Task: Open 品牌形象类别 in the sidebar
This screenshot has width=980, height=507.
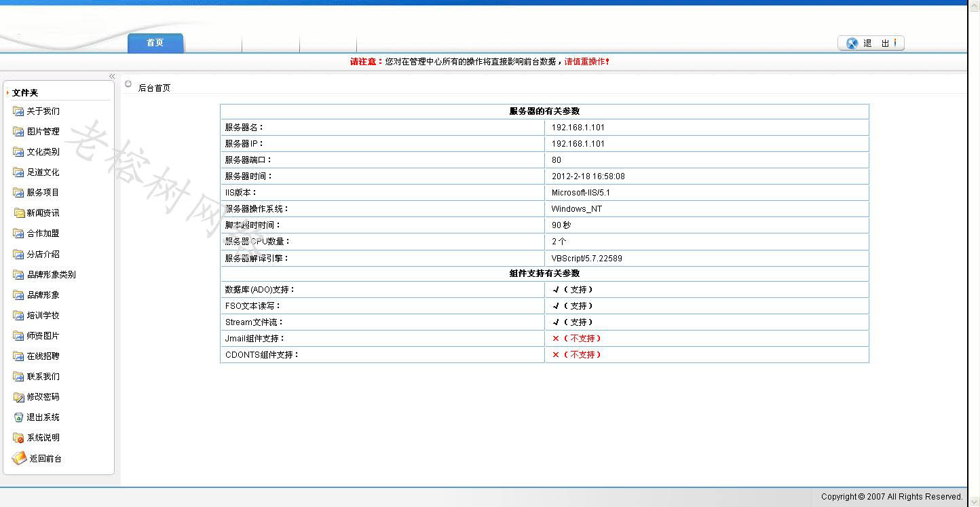Action: [52, 275]
